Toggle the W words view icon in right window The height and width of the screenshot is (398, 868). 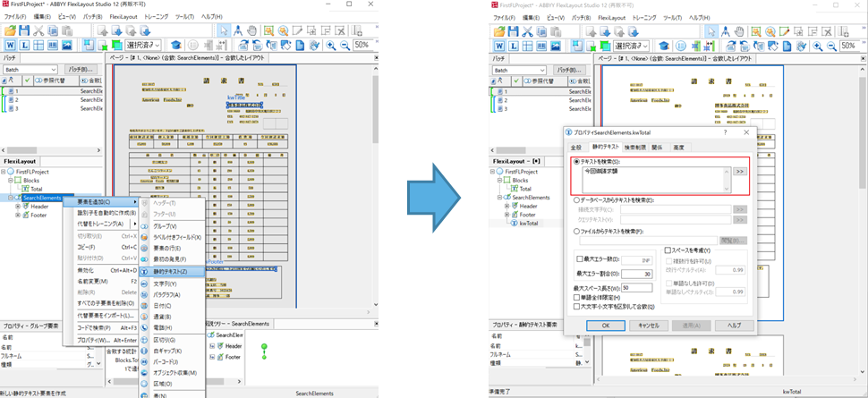tap(500, 46)
